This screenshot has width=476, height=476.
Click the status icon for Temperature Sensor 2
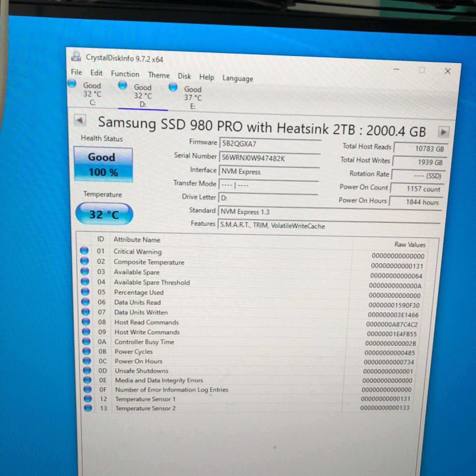pos(88,408)
